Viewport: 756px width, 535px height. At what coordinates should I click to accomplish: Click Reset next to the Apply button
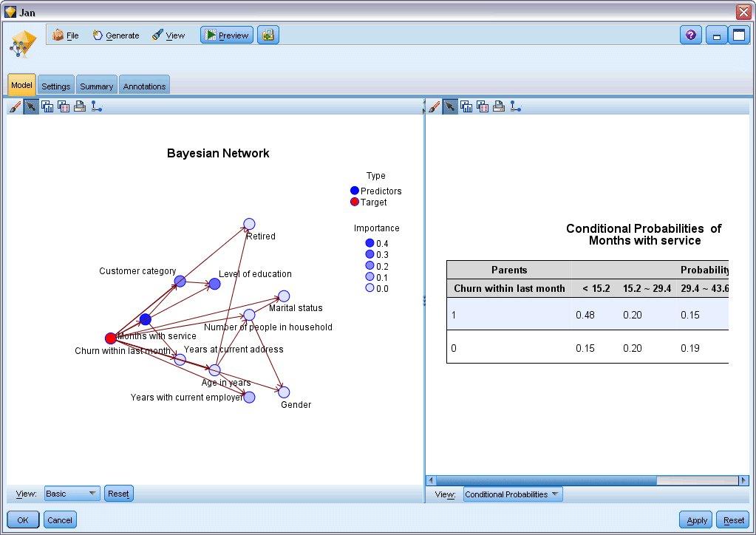pyautogui.click(x=733, y=520)
